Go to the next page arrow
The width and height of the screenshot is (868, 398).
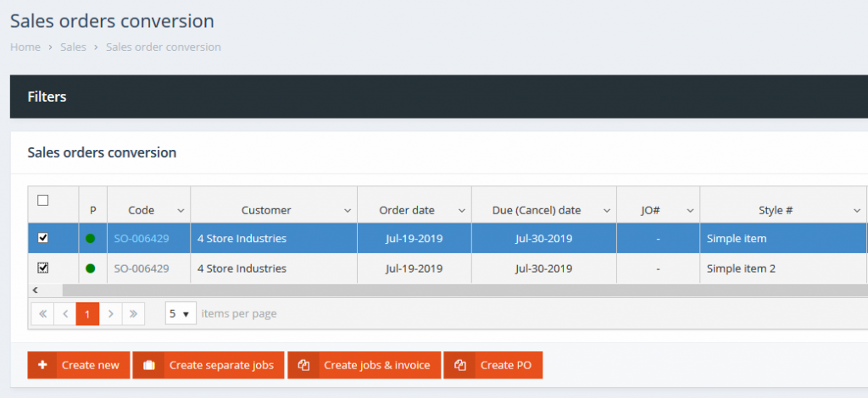point(110,313)
